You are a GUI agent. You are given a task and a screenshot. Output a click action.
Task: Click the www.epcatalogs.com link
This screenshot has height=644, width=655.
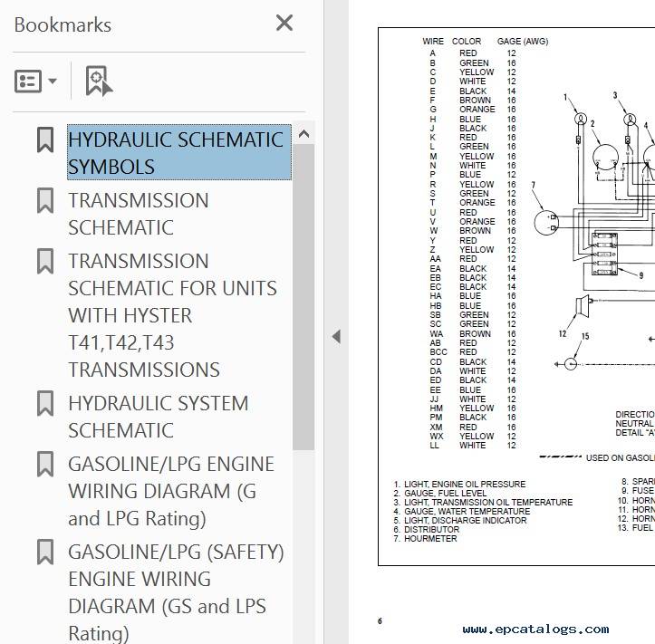(535, 629)
